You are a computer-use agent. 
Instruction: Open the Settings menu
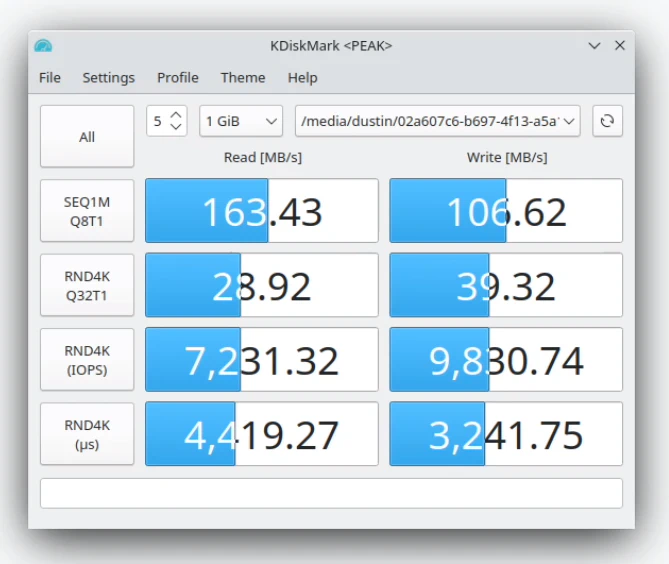[x=108, y=78]
